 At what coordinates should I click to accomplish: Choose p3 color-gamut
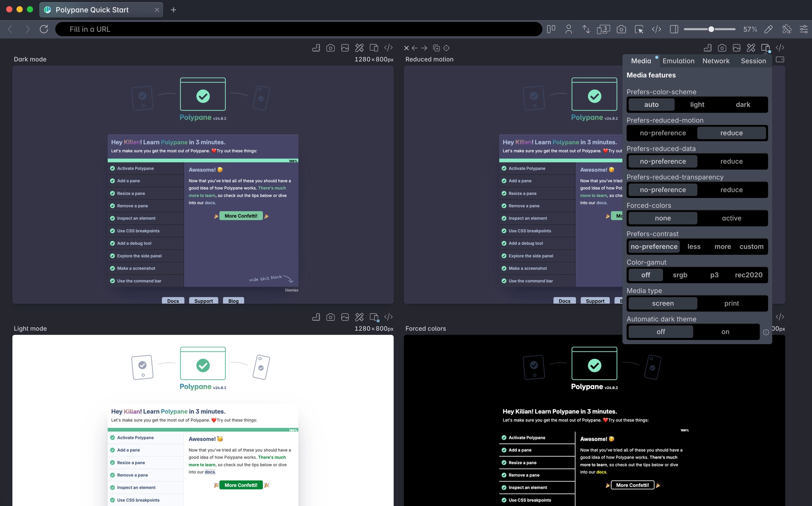pos(714,275)
